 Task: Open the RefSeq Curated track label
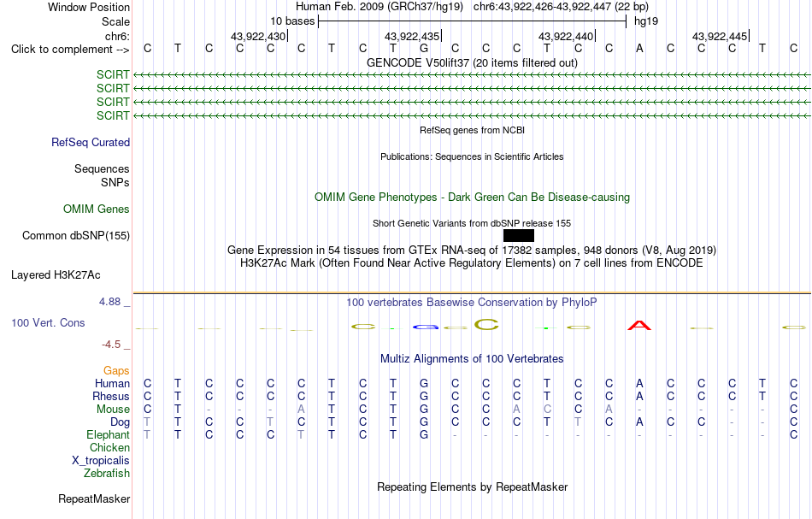point(91,143)
